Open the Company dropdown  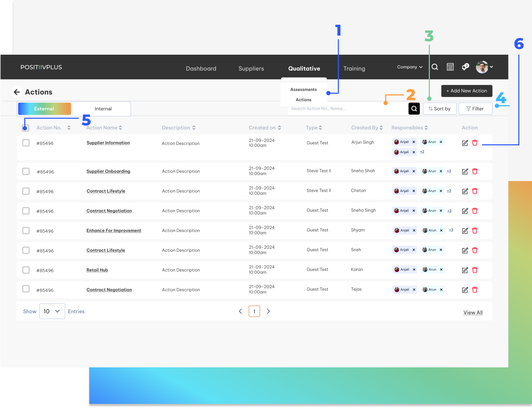pyautogui.click(x=409, y=67)
